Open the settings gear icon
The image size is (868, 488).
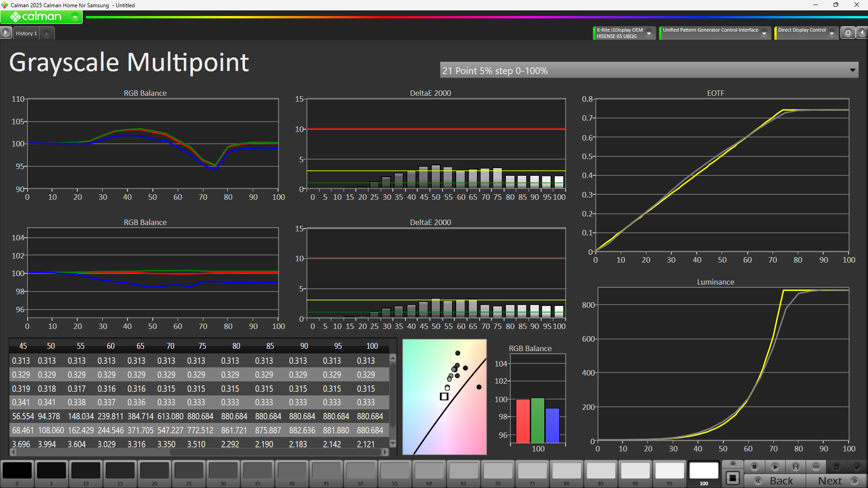pos(848,33)
